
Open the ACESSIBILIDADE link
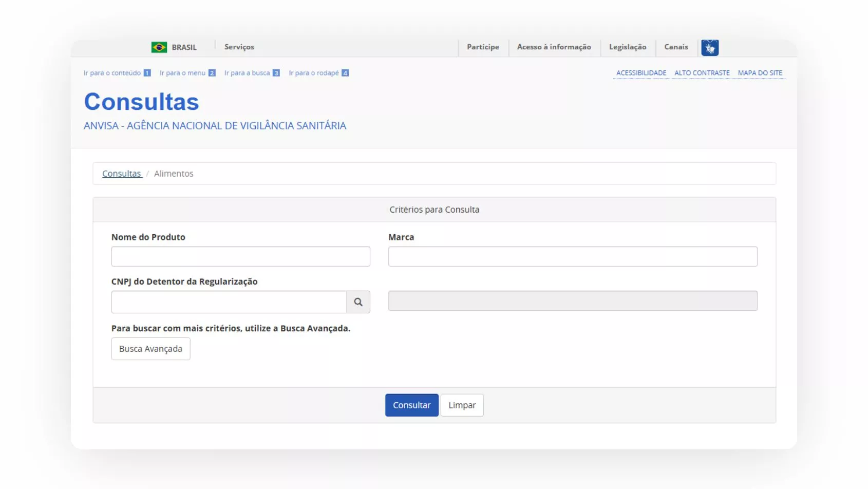[641, 73]
